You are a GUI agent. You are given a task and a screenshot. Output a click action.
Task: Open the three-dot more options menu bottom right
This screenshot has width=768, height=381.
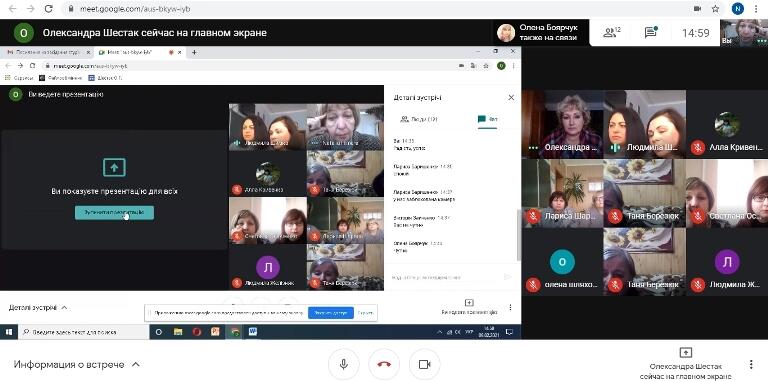[x=751, y=364]
